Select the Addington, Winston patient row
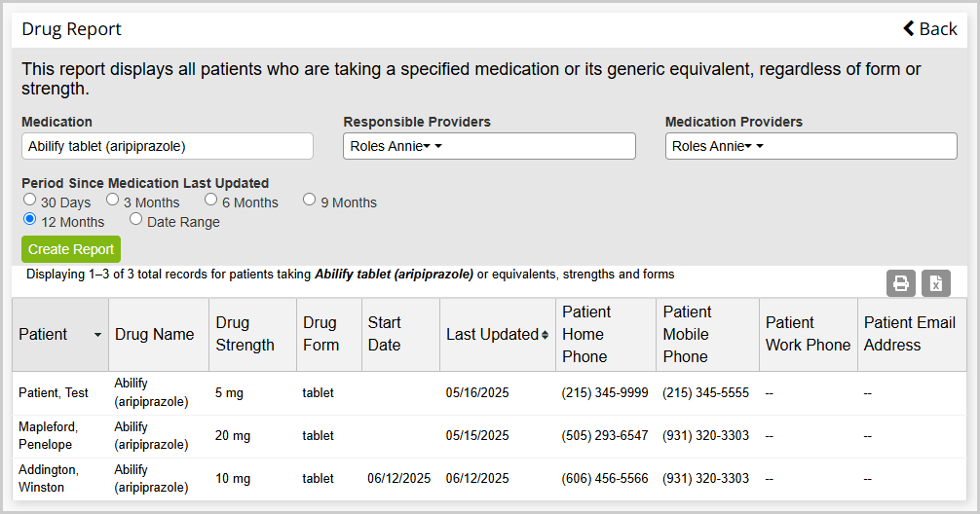The image size is (980, 514). [x=489, y=479]
